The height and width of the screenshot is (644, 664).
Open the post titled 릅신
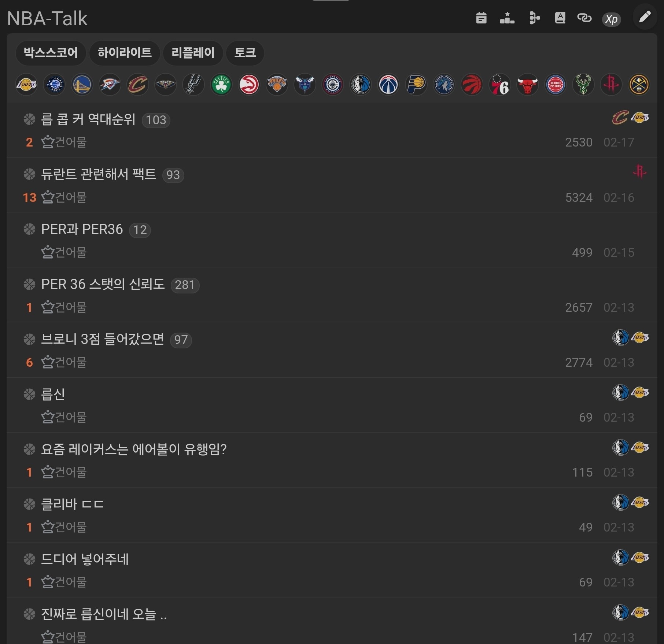[x=53, y=394]
